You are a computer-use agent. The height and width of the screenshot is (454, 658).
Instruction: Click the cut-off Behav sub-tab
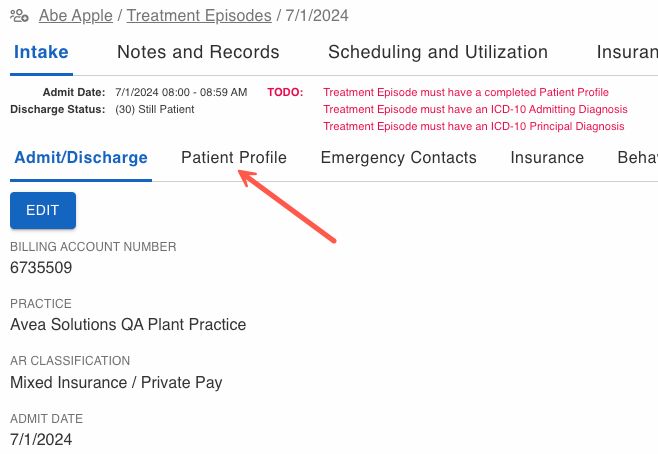point(637,158)
